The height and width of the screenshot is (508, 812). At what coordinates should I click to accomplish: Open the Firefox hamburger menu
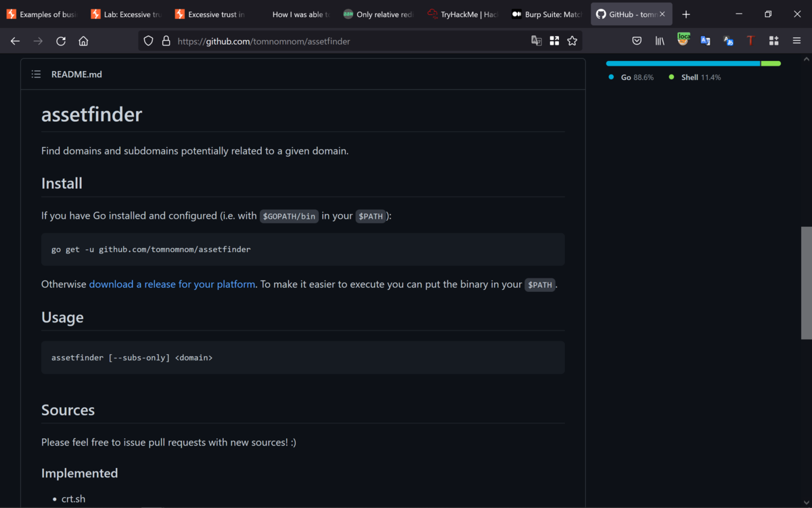click(796, 41)
